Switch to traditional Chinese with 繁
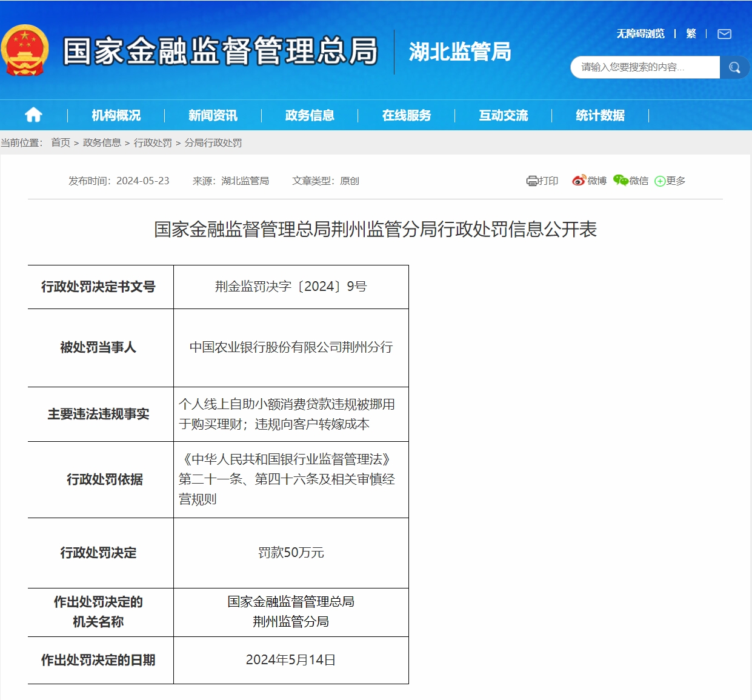752x700 pixels. point(691,34)
